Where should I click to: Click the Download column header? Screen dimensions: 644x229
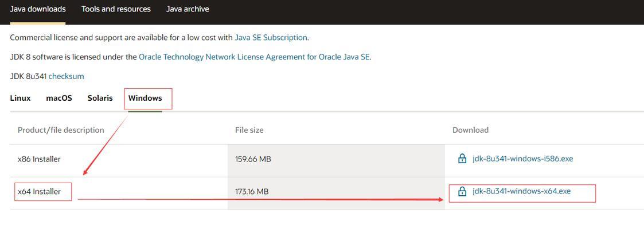coord(471,130)
